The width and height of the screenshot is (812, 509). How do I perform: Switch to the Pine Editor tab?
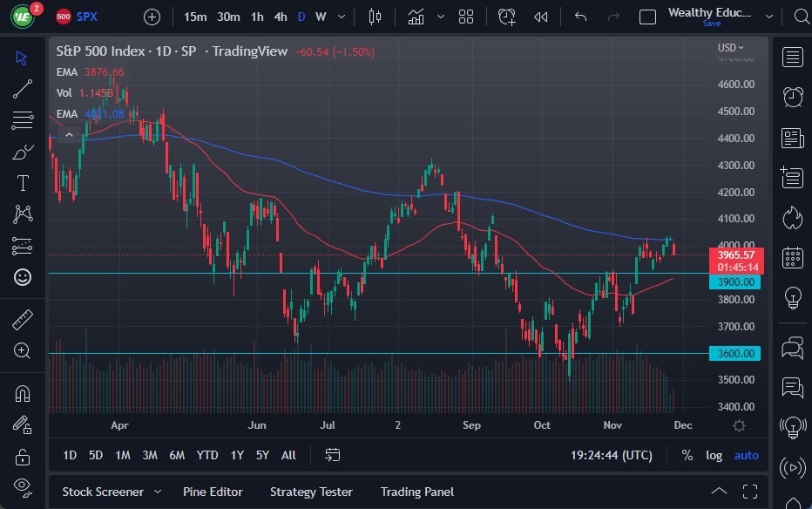[x=213, y=492]
